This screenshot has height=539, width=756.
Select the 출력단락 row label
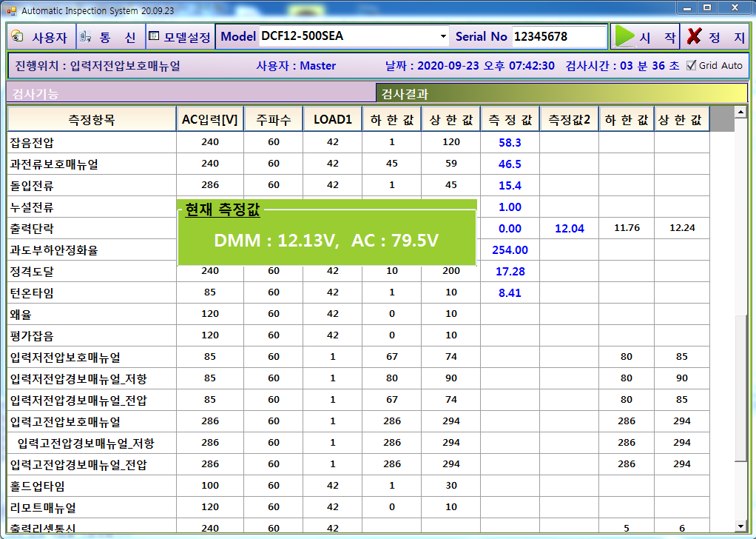coord(32,229)
